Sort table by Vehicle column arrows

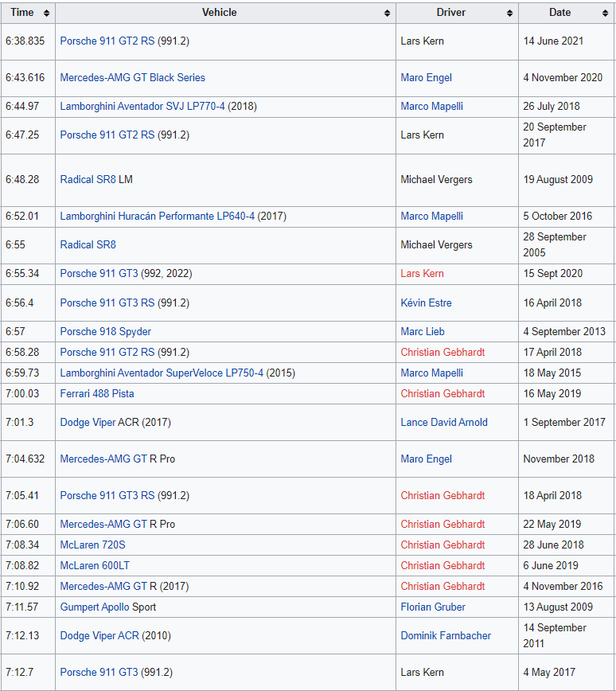tap(387, 14)
